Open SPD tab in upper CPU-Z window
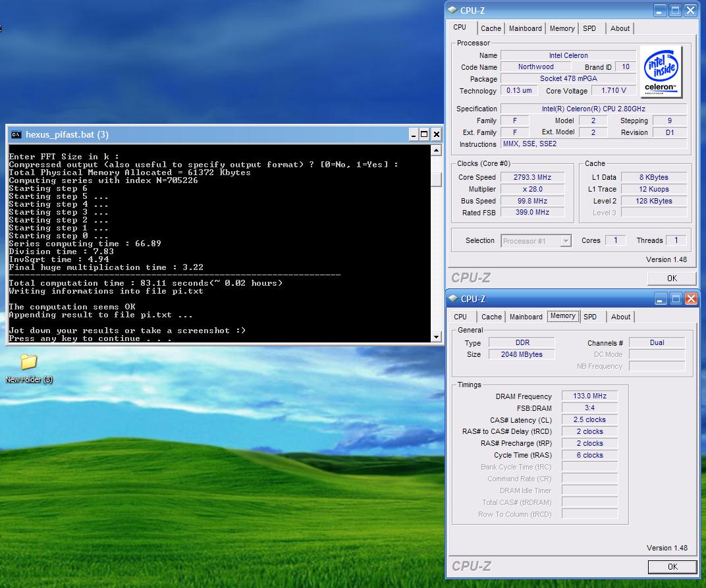This screenshot has height=588, width=706. point(589,28)
